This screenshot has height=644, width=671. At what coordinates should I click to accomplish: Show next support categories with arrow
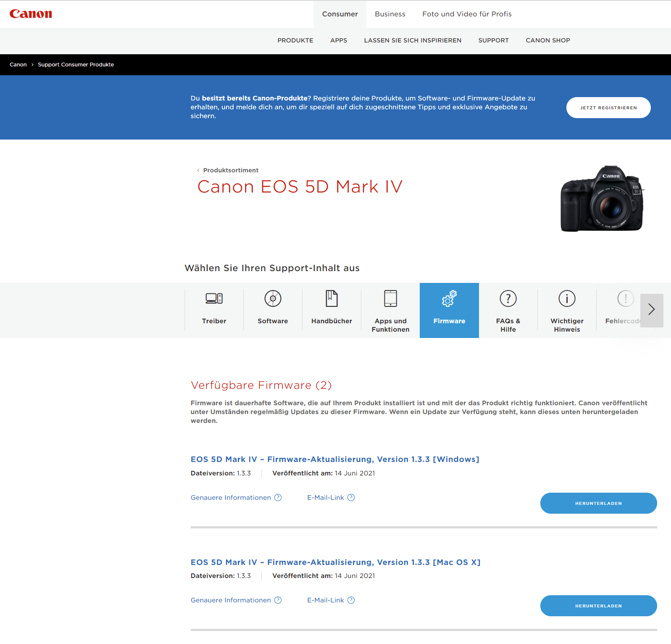[x=652, y=310]
